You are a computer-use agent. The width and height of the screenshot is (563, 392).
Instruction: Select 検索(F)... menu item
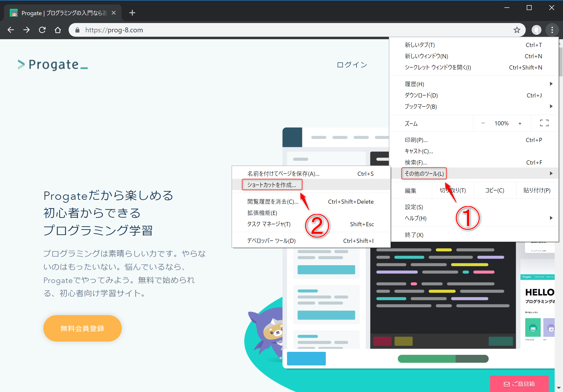coord(474,162)
